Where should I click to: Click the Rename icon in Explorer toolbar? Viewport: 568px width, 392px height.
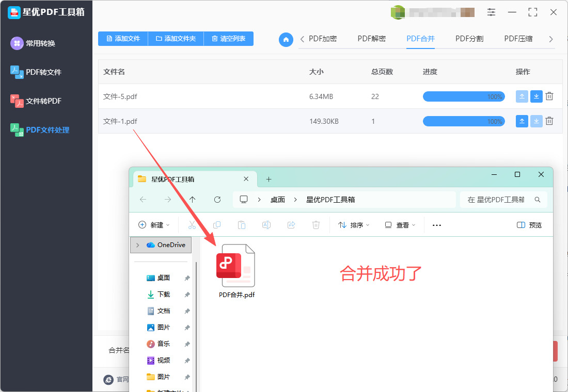point(266,225)
